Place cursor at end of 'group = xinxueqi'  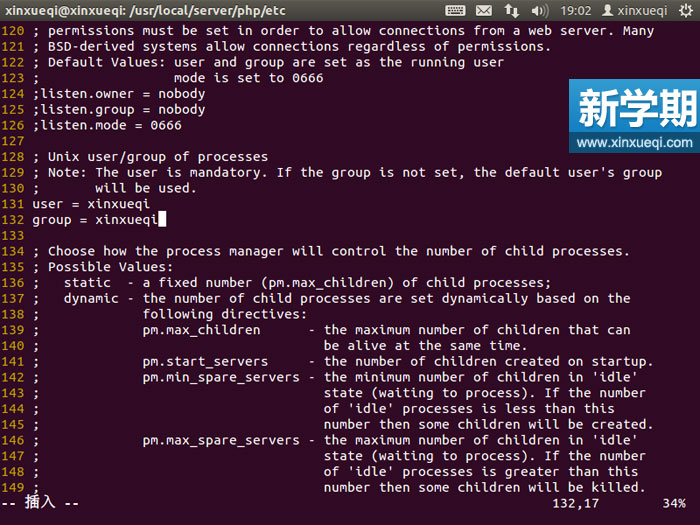(160, 220)
